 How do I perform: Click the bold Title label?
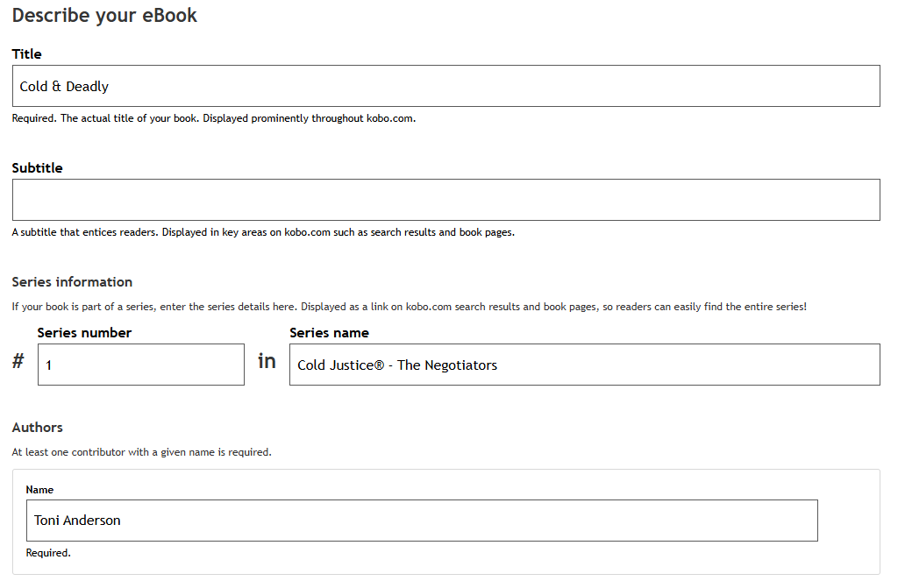click(26, 54)
